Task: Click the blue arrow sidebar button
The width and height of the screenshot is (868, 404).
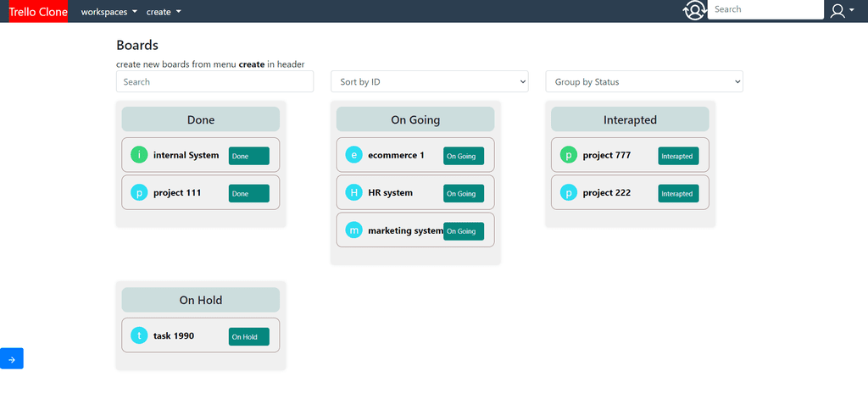Action: [x=12, y=358]
